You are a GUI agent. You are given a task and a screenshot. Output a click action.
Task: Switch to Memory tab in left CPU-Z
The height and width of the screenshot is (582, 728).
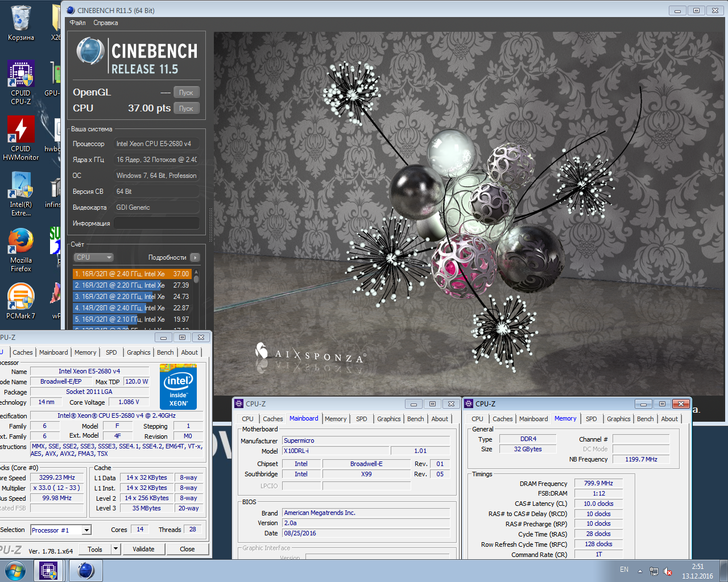click(85, 352)
